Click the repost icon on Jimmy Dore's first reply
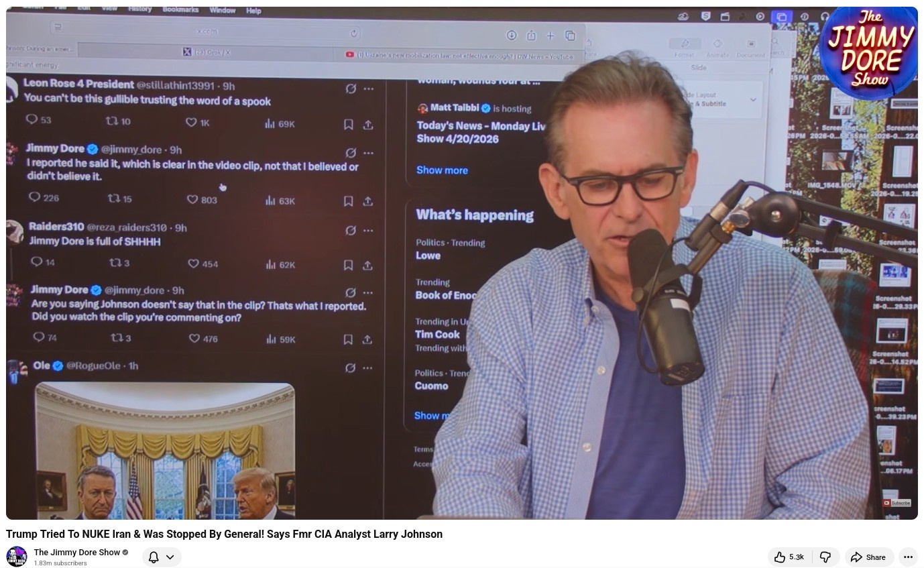The image size is (924, 568). click(x=114, y=199)
